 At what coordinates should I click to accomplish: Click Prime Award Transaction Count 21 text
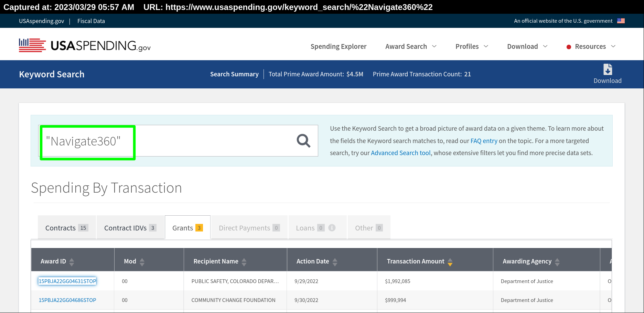(x=422, y=74)
